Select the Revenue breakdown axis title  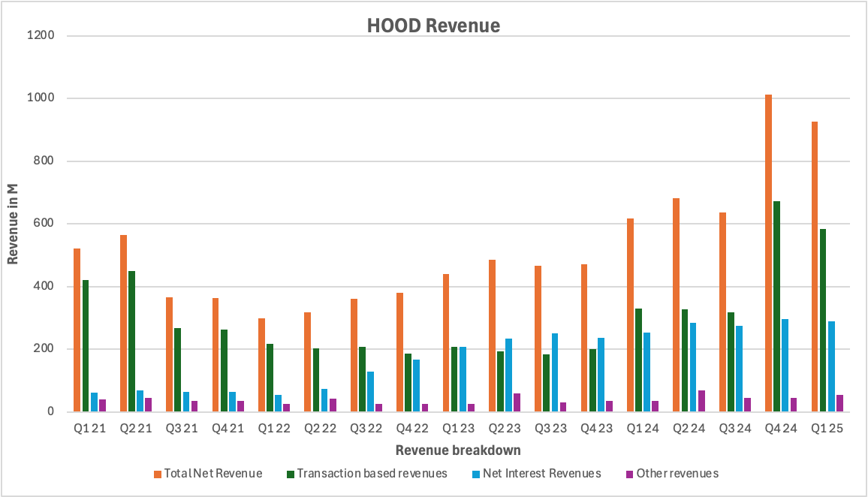pyautogui.click(x=458, y=450)
